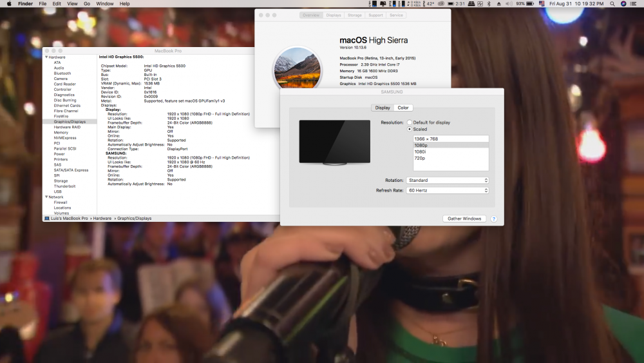Switch to Service tab in About This Mac

(396, 15)
